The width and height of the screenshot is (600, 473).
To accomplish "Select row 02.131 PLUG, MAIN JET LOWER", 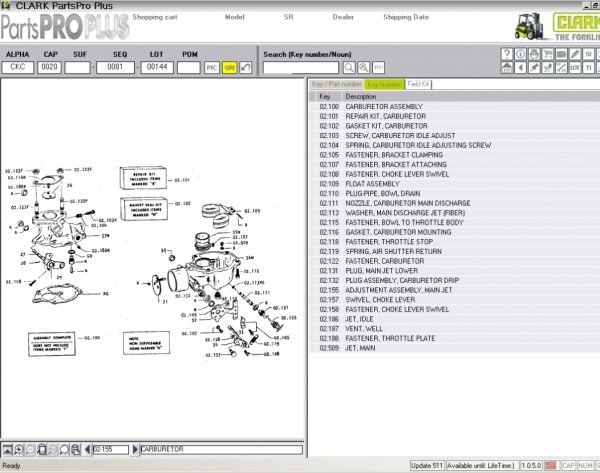I will [454, 271].
